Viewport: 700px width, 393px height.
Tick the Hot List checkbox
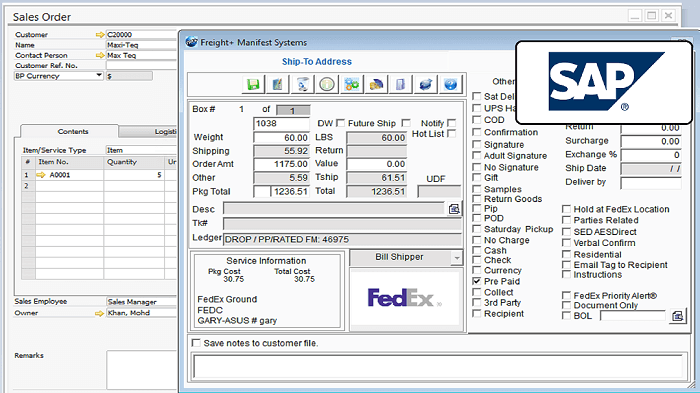click(x=451, y=134)
